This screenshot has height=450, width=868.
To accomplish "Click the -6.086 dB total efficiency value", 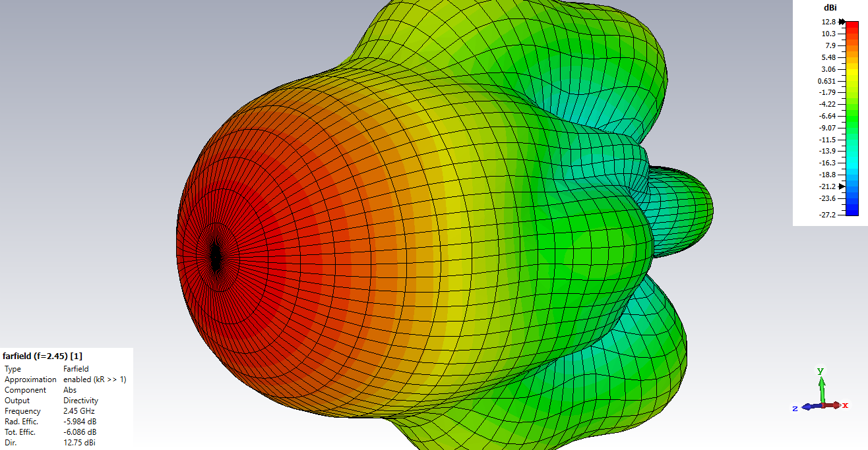I will click(x=80, y=432).
